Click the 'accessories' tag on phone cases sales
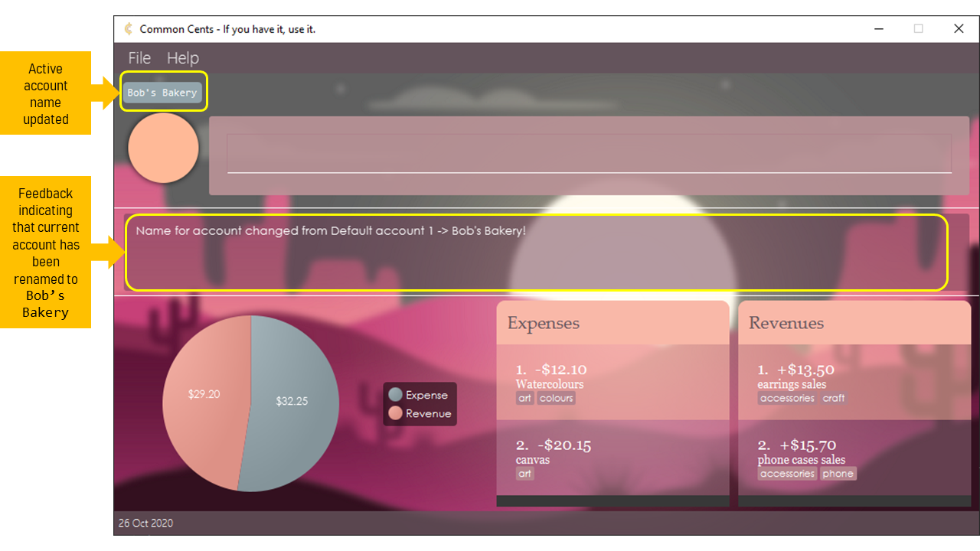Image resolution: width=980 pixels, height=551 pixels. click(787, 474)
